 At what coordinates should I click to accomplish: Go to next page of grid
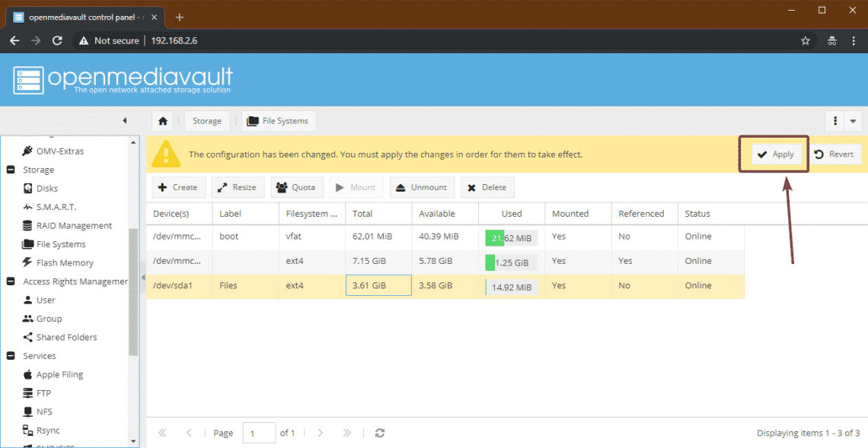(x=320, y=433)
